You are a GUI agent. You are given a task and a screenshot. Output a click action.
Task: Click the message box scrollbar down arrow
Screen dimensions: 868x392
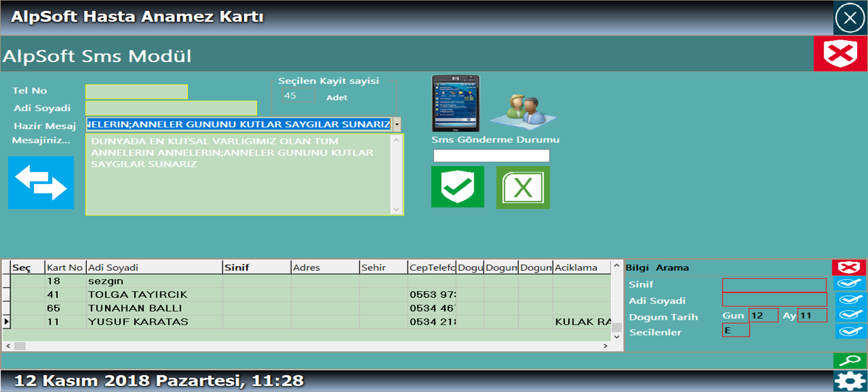point(397,209)
